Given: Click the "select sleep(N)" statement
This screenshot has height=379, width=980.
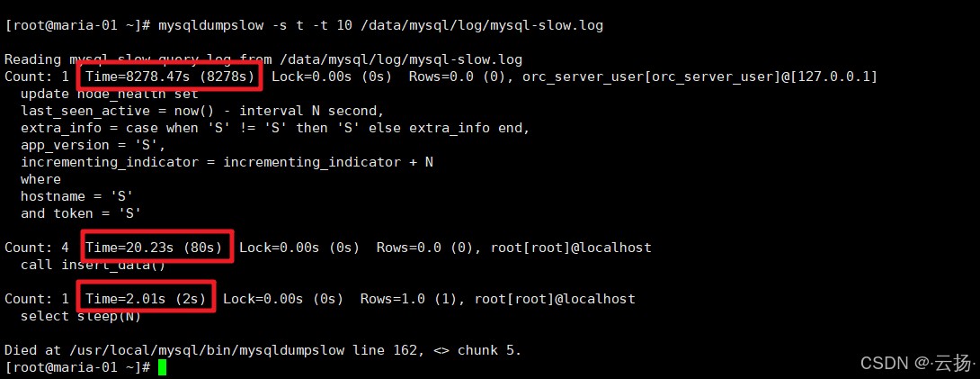Looking at the screenshot, I should [81, 315].
